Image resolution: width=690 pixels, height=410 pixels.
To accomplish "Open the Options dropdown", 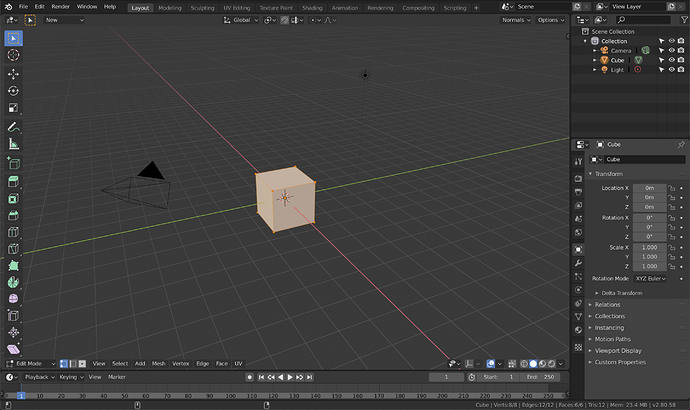I will pyautogui.click(x=551, y=20).
